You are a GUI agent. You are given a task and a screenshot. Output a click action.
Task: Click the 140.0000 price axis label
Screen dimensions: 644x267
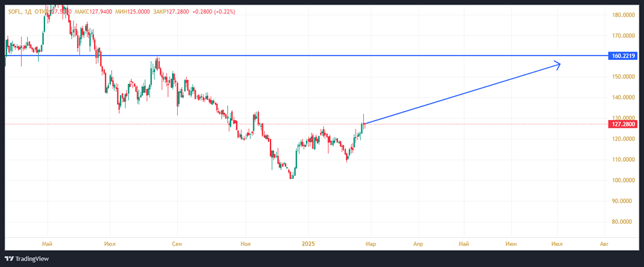[624, 97]
